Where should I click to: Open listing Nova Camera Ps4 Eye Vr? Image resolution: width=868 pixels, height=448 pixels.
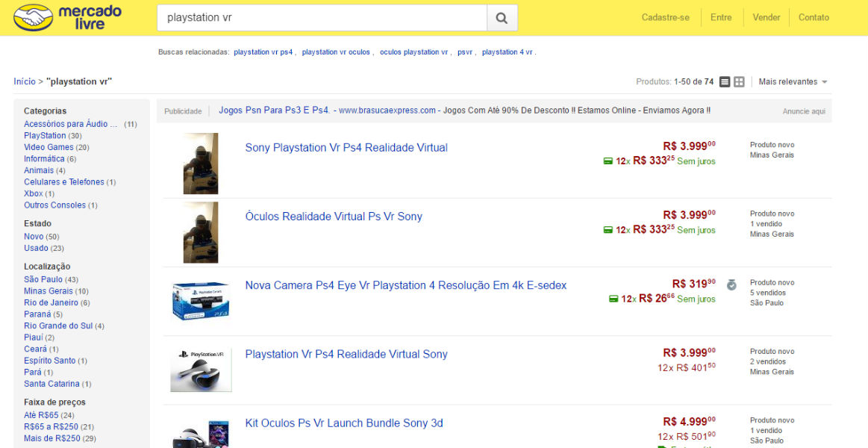tap(406, 286)
